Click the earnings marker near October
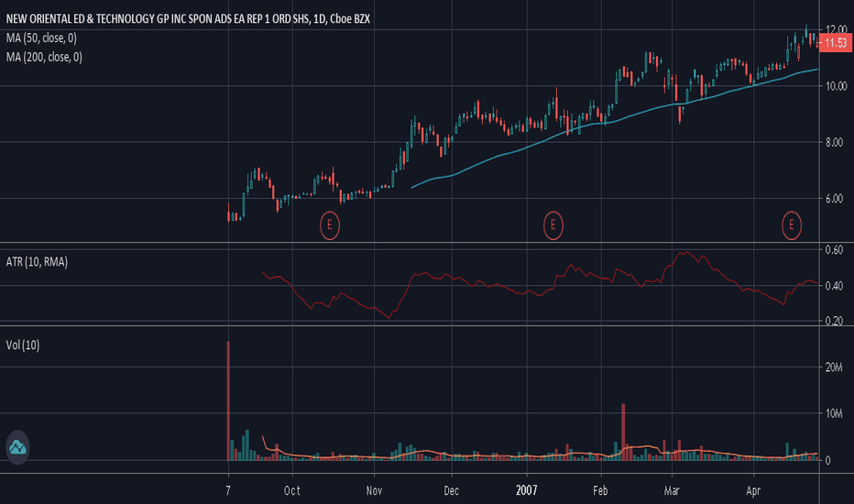Screen dimensions: 854x504 coord(330,225)
